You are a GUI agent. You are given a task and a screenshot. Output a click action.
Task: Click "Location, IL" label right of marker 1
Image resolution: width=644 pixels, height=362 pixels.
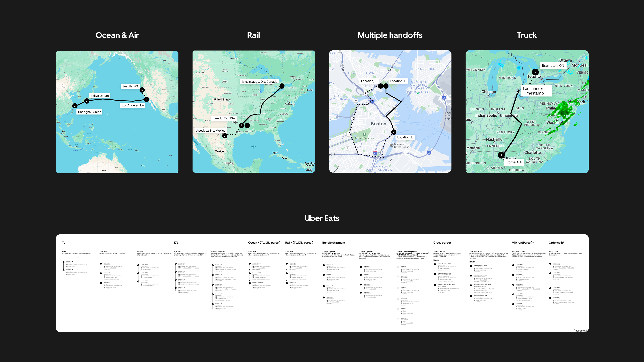click(398, 81)
